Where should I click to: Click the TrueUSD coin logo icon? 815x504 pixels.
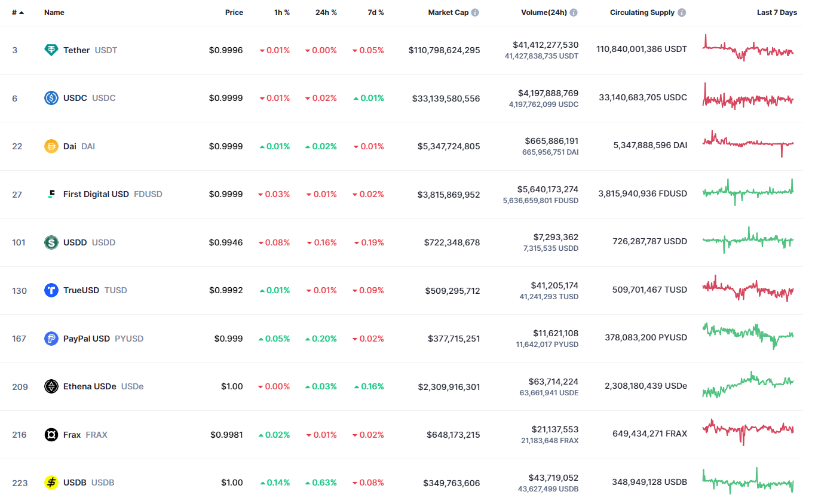51,290
